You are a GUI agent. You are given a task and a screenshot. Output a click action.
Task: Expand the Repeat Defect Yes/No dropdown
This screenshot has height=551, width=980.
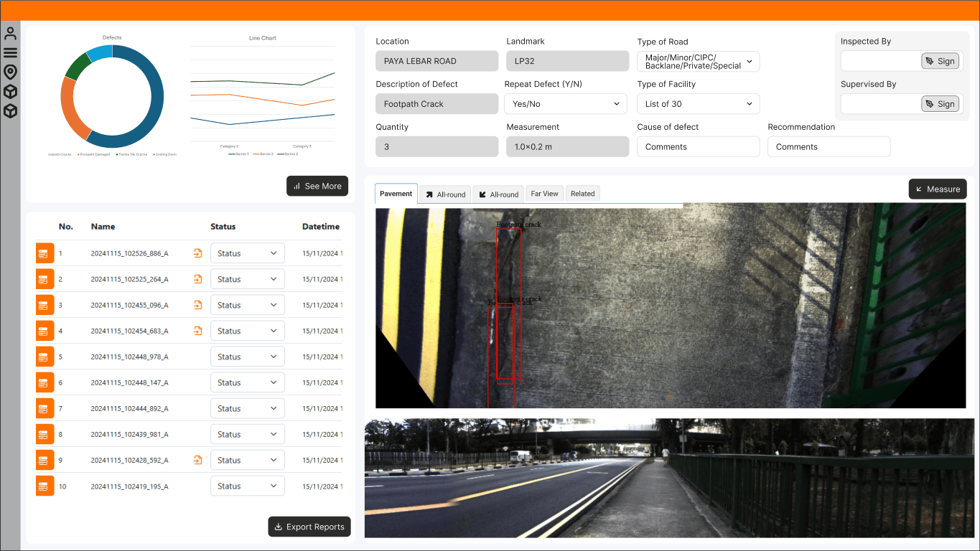(566, 104)
